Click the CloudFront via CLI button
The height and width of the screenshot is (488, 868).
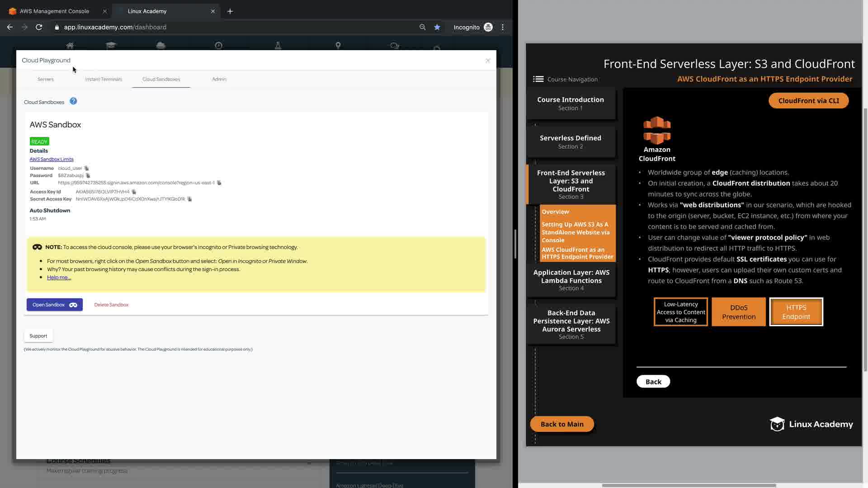(x=808, y=100)
